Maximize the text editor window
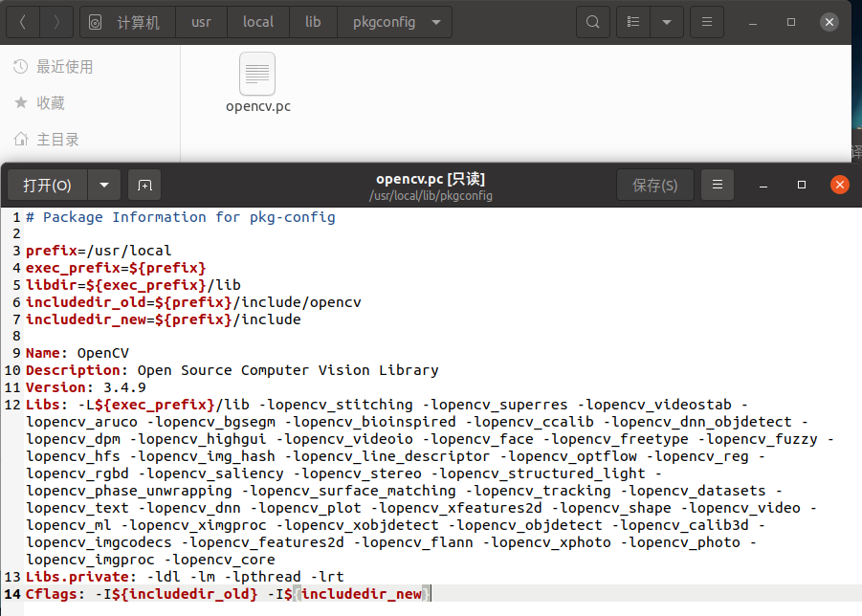The image size is (862, 616). [x=802, y=186]
